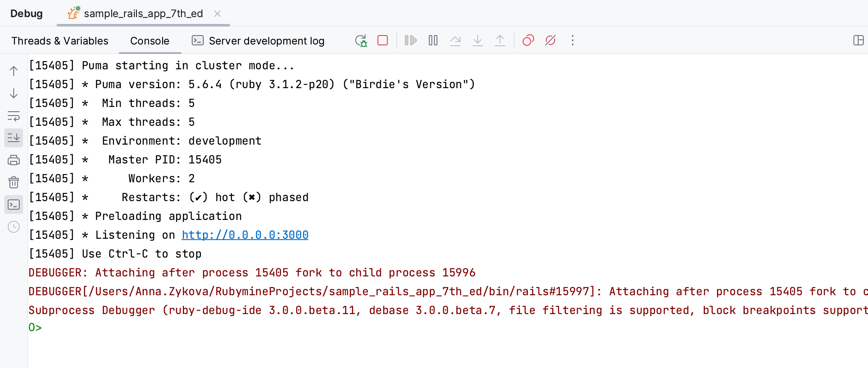
Task: Click the Step Into icon
Action: click(x=478, y=41)
